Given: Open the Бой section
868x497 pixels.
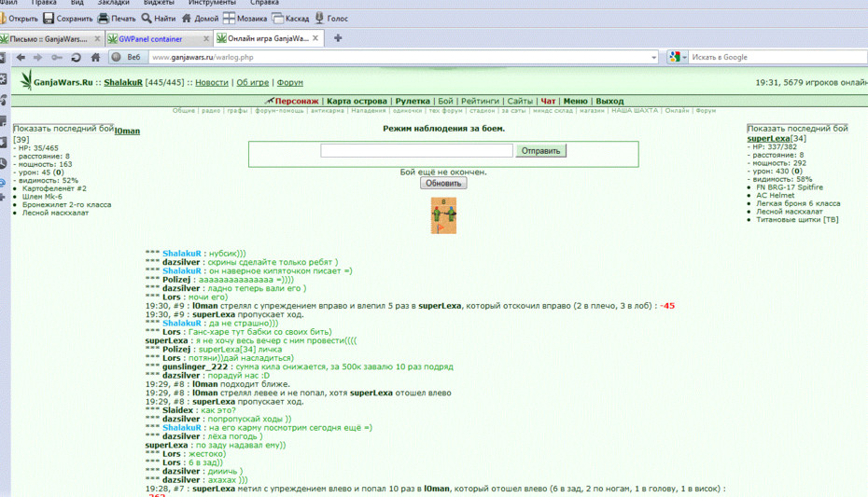Looking at the screenshot, I should [x=445, y=101].
